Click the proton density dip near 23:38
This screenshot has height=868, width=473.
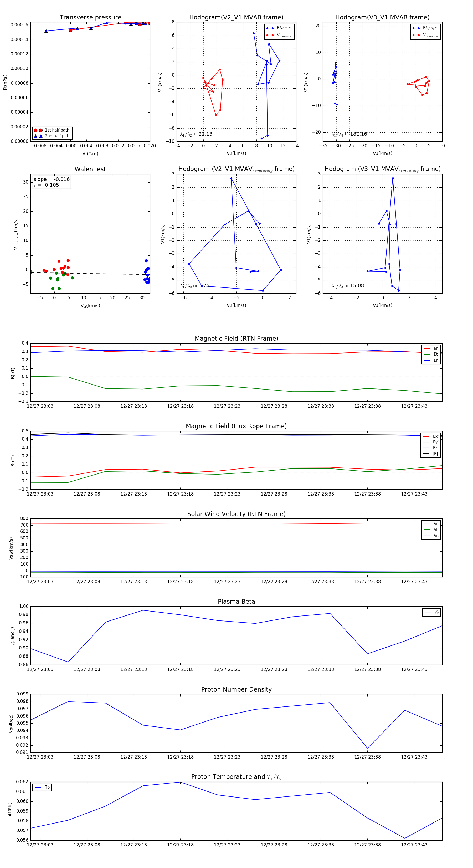coord(367,748)
